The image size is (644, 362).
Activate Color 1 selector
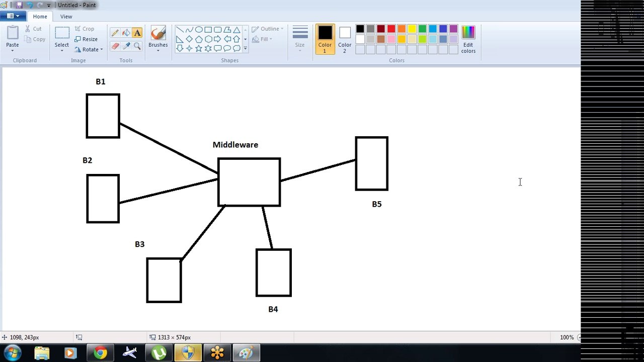[325, 39]
